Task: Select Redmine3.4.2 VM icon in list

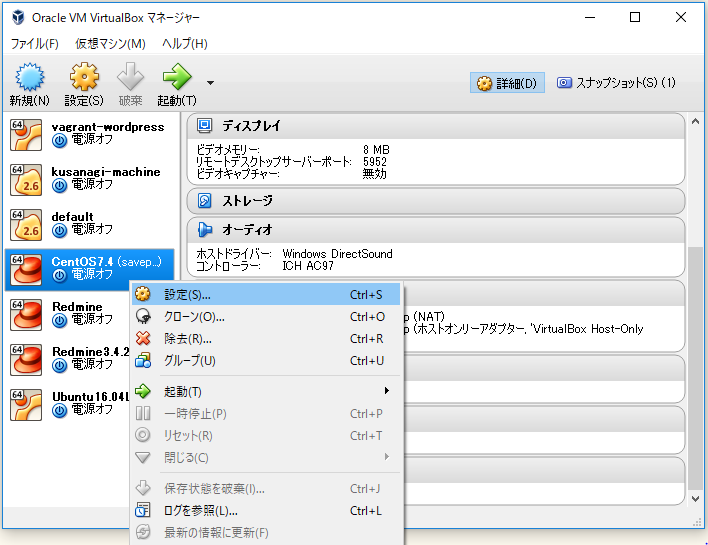Action: pyautogui.click(x=26, y=360)
